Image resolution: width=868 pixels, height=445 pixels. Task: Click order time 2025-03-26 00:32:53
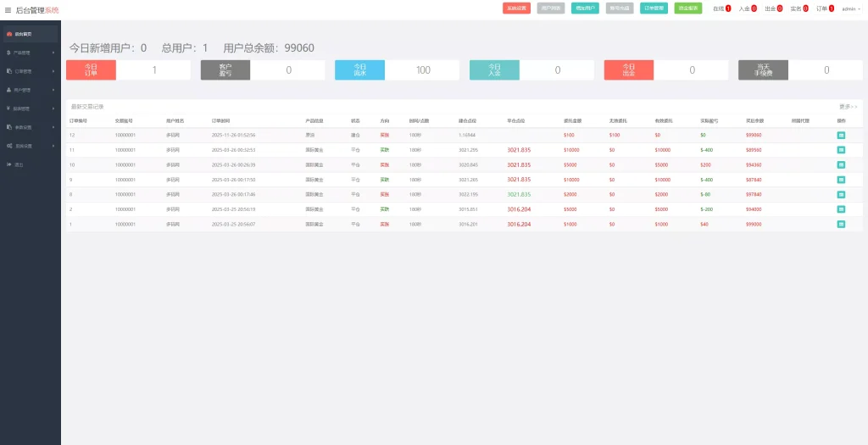234,150
